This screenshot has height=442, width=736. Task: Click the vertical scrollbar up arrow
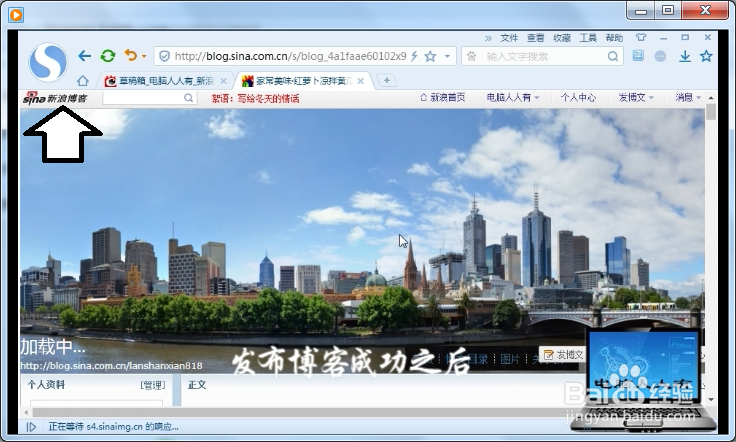[711, 98]
